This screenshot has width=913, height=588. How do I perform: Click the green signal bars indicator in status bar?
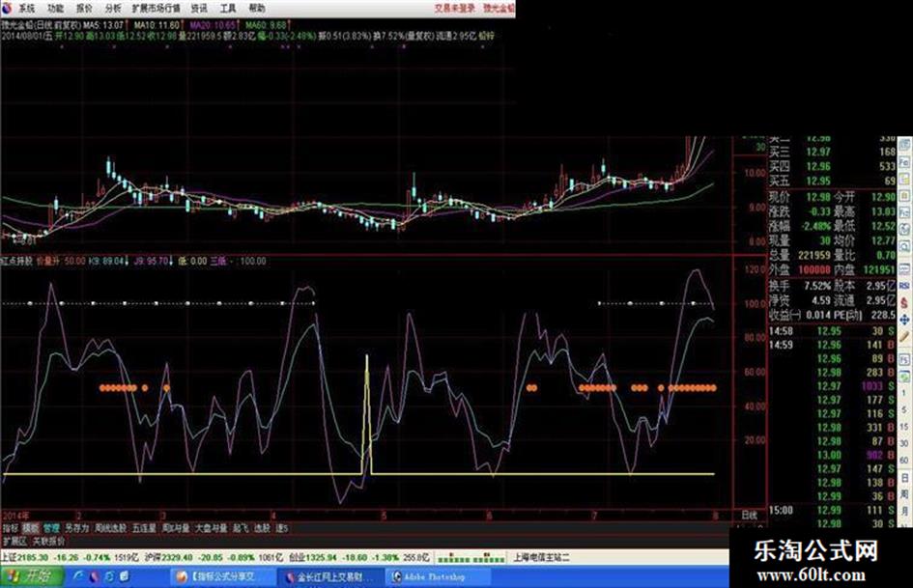471,559
